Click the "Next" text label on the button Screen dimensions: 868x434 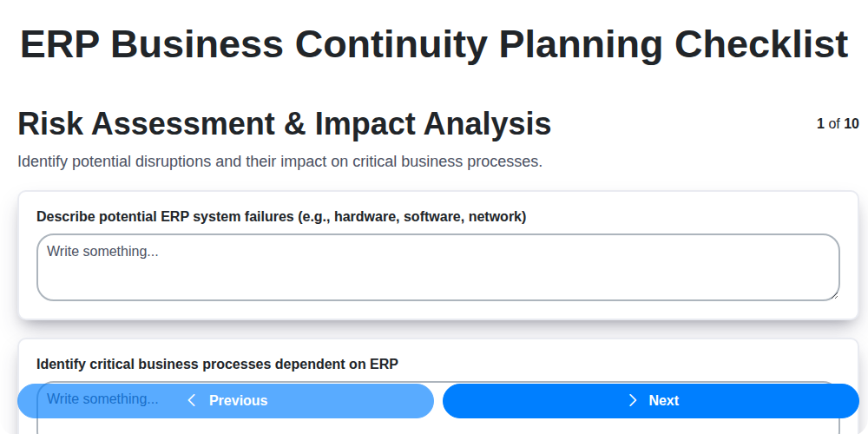tap(664, 400)
